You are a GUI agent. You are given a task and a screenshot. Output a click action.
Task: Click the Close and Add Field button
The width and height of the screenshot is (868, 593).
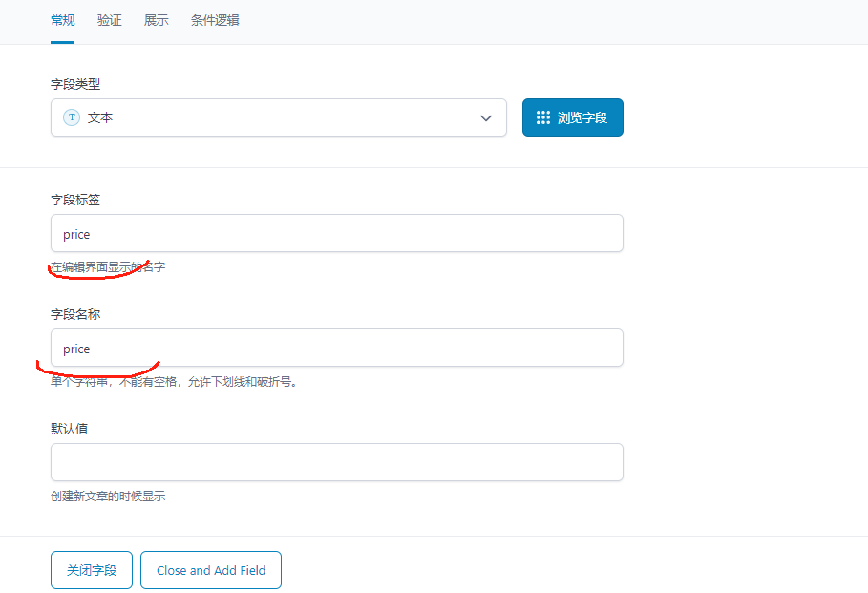click(211, 570)
